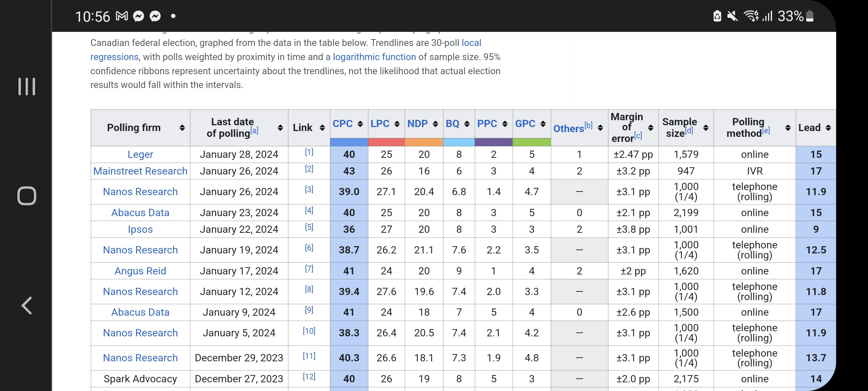Sort by Others column sort arrows
The height and width of the screenshot is (391, 868).
600,128
